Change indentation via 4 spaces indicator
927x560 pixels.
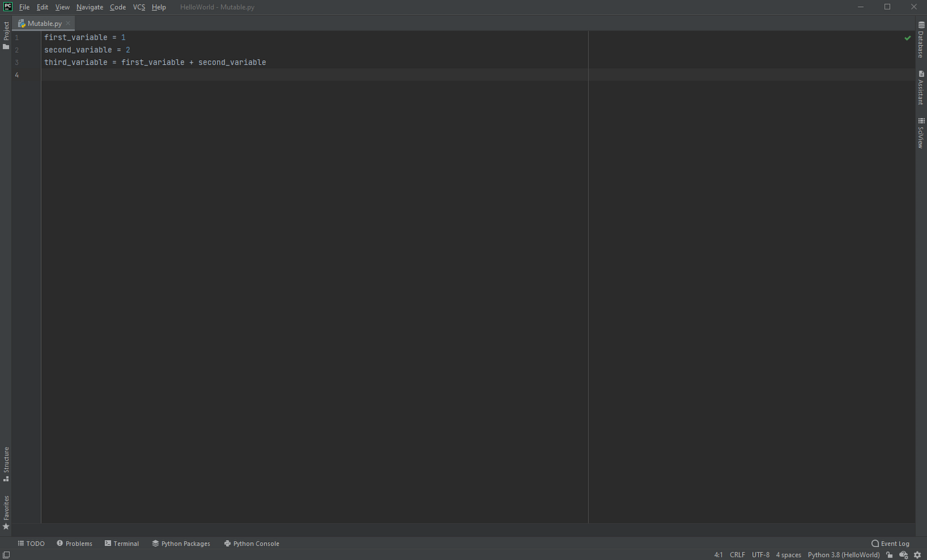click(x=788, y=555)
